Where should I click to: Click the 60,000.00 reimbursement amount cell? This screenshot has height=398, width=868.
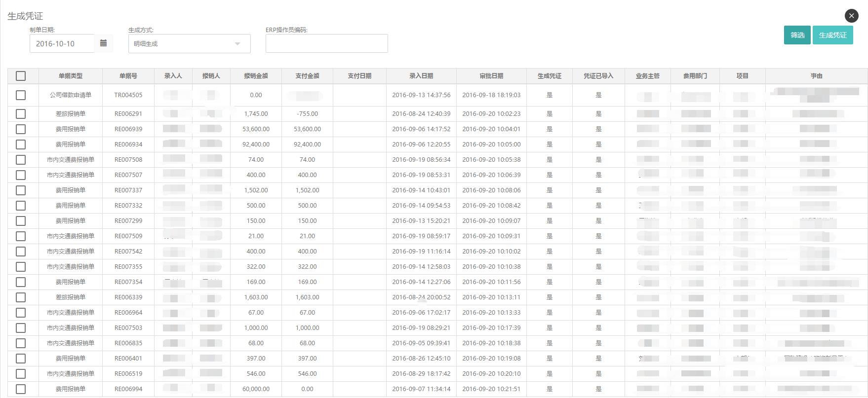[256, 389]
